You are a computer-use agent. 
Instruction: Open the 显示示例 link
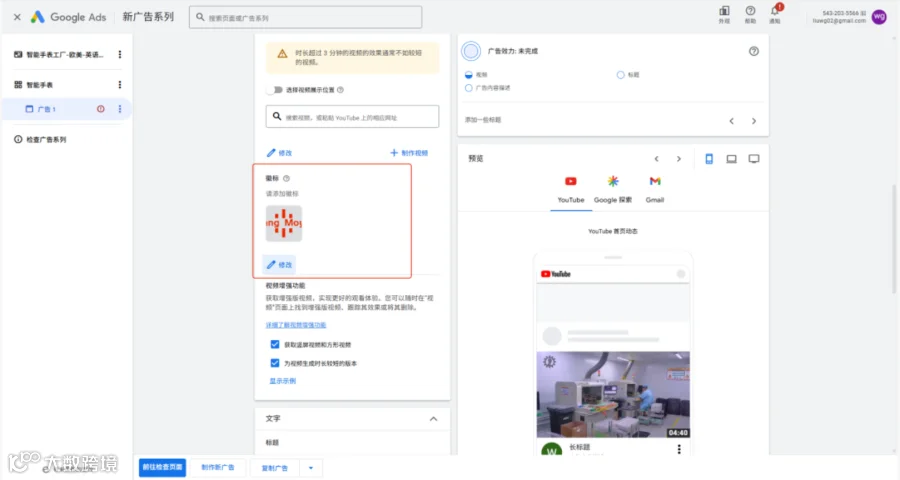(283, 381)
